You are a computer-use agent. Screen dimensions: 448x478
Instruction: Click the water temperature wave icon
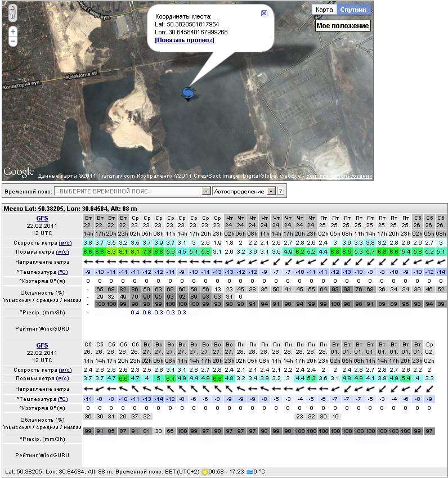[248, 472]
